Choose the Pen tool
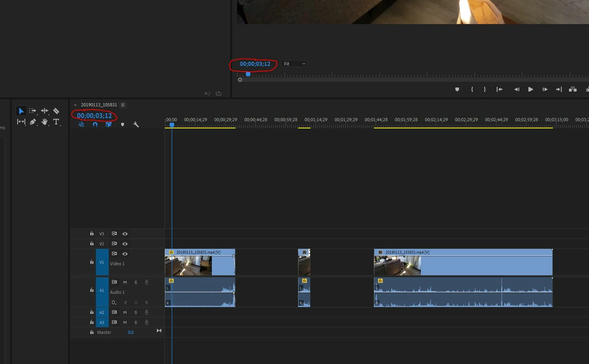 32,122
